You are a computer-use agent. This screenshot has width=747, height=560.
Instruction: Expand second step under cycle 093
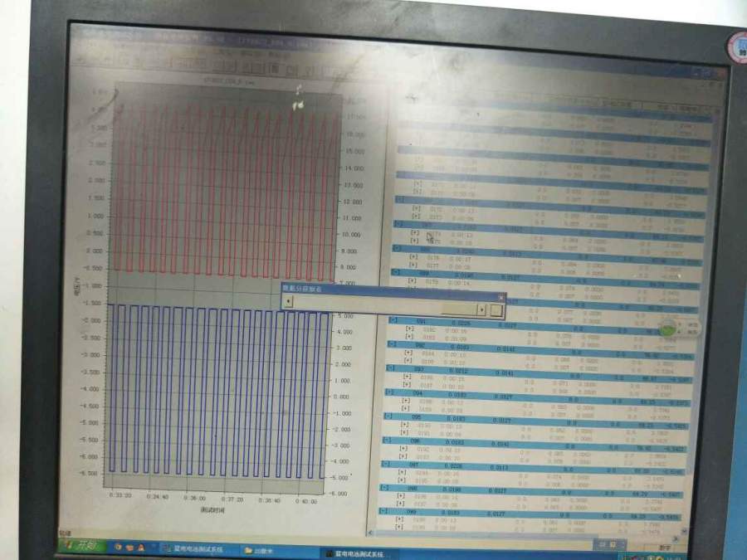407,384
